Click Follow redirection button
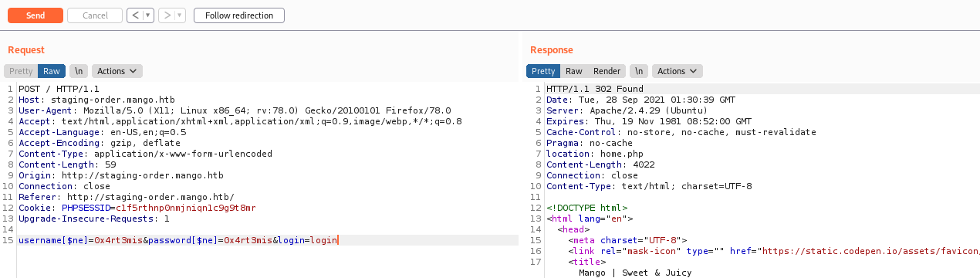The height and width of the screenshot is (278, 980). click(239, 15)
